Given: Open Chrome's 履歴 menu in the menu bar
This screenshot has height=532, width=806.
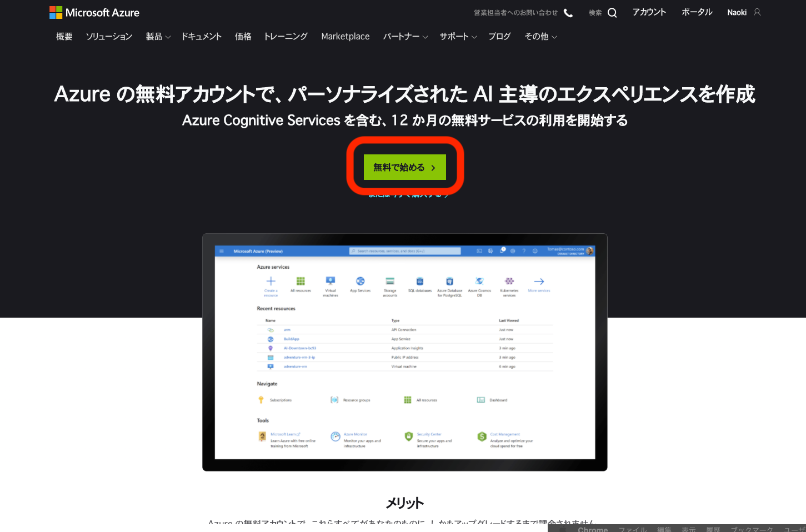Looking at the screenshot, I should (713, 529).
